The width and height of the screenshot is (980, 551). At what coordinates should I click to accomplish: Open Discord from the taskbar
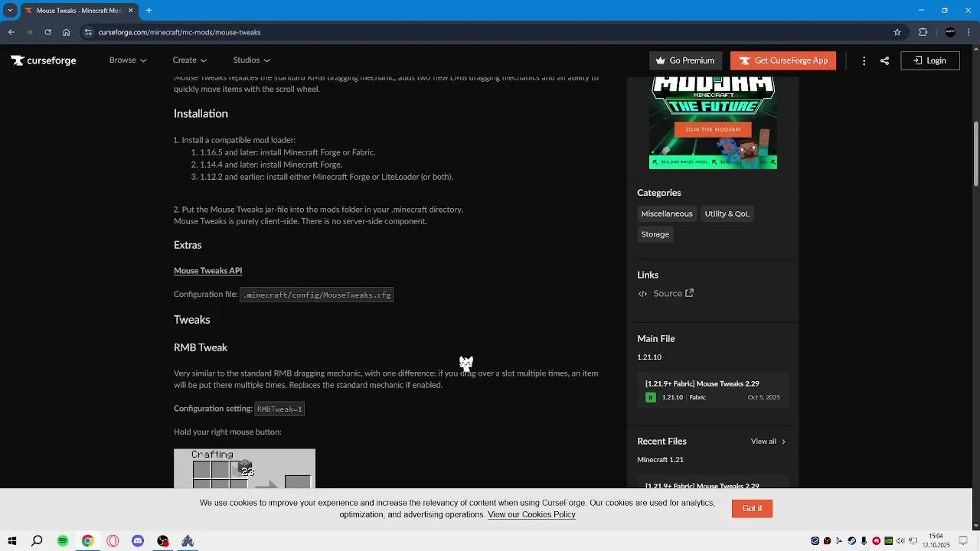coord(138,541)
